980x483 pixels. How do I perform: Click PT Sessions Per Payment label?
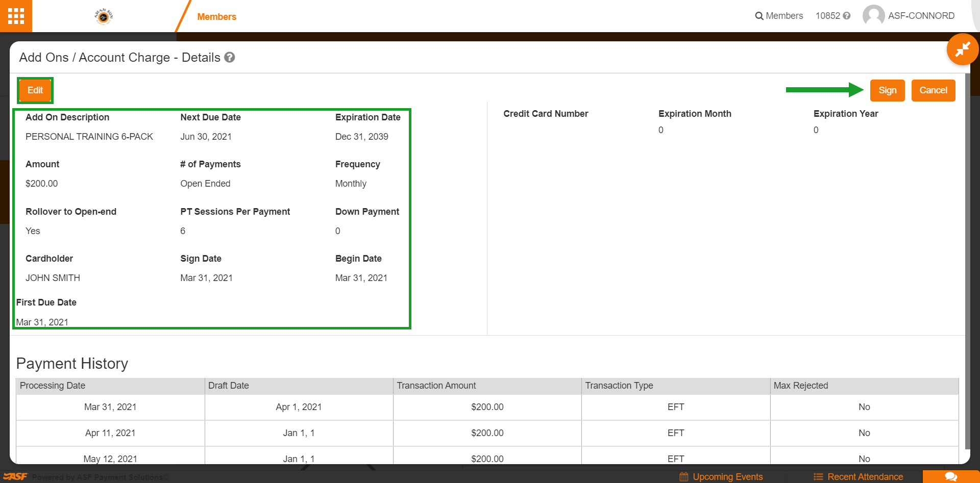click(x=235, y=212)
